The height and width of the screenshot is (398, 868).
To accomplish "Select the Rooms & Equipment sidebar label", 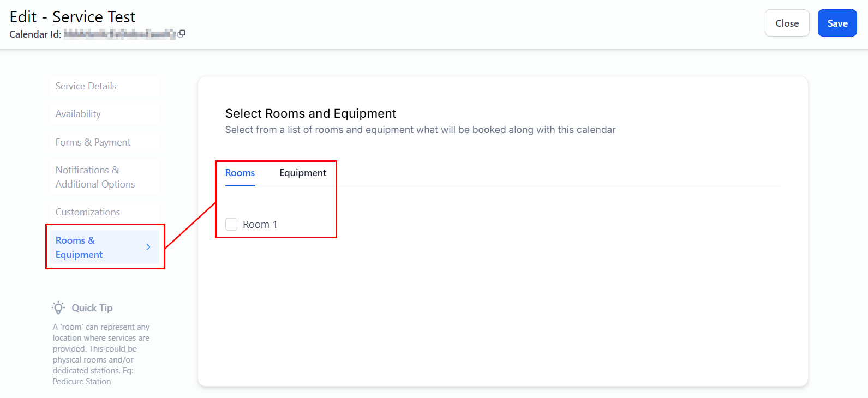I will pyautogui.click(x=79, y=248).
